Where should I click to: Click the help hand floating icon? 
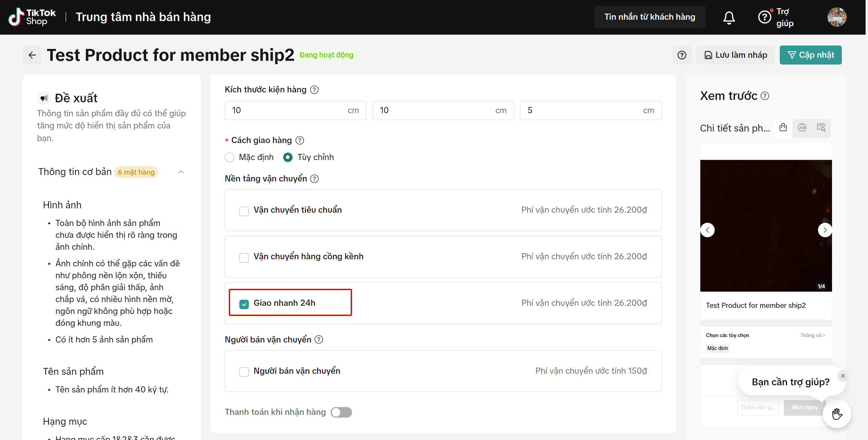[x=837, y=414]
